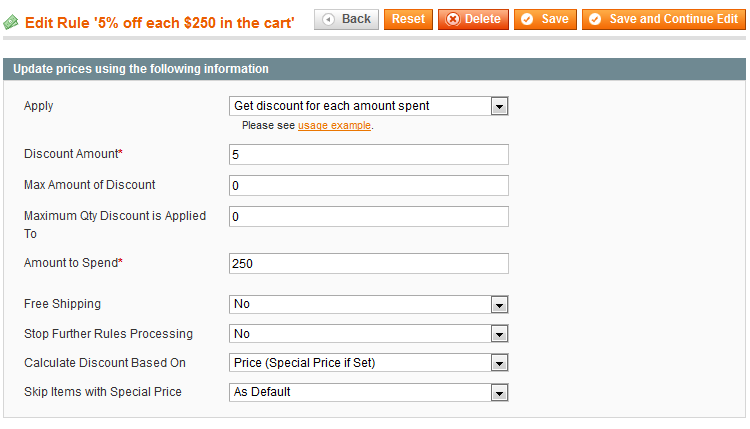The height and width of the screenshot is (429, 750).
Task: Click the checkmark icon on the Save button
Action: 528,19
